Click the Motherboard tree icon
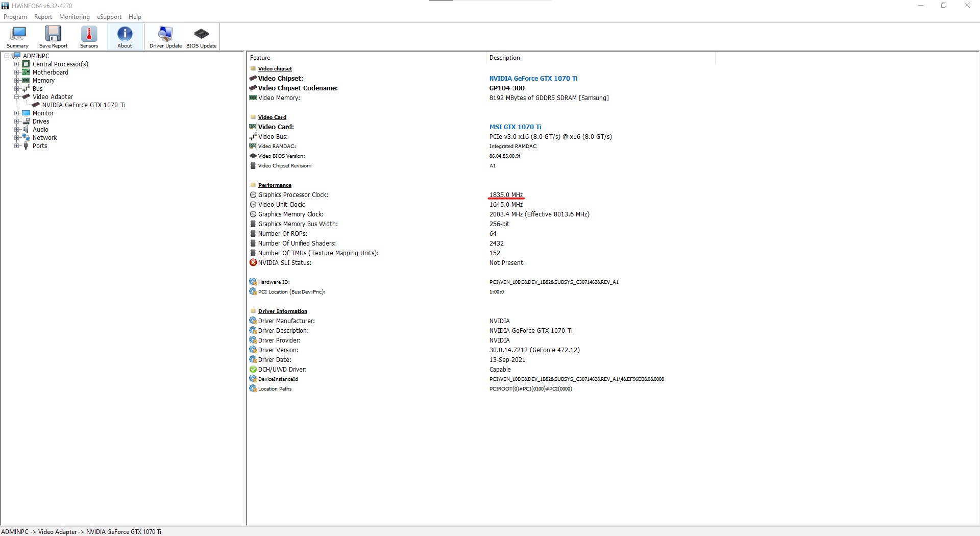980x536 pixels. pyautogui.click(x=26, y=72)
